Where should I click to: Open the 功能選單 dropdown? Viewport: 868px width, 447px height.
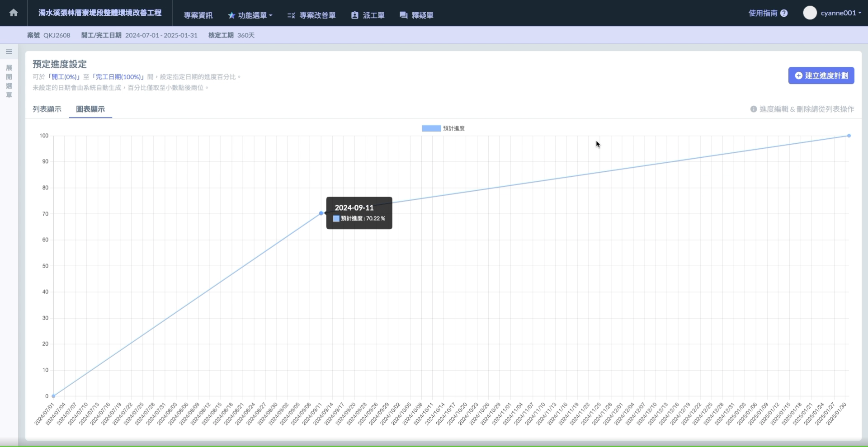250,15
